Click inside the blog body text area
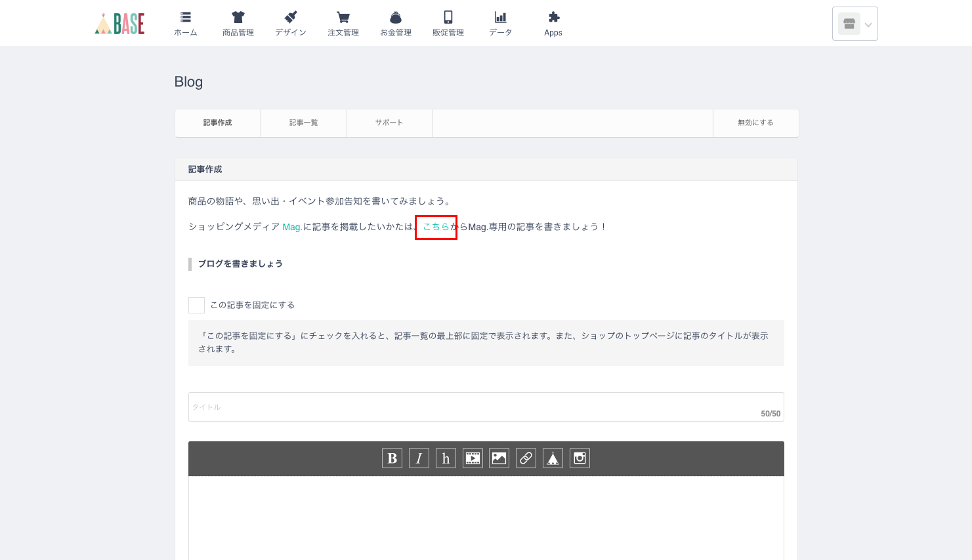Viewport: 972px width, 560px height. click(x=486, y=518)
